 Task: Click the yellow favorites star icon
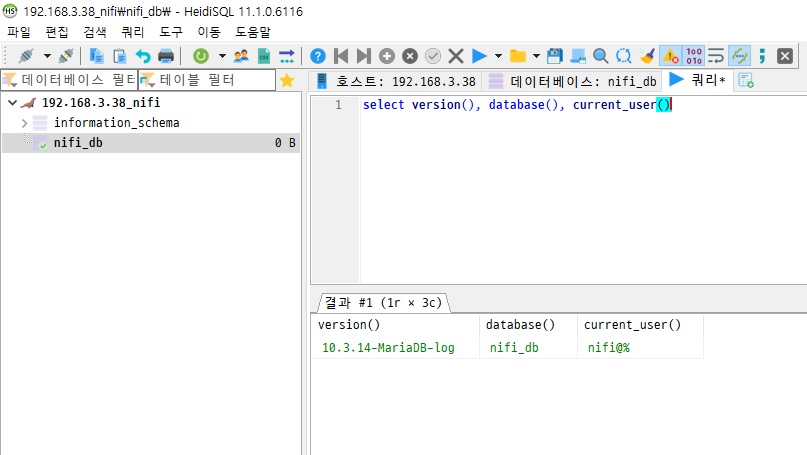(x=287, y=80)
